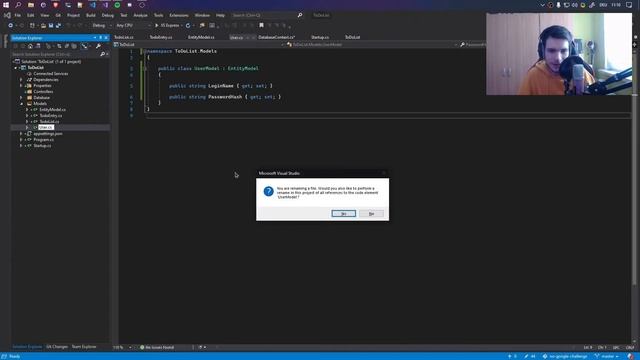640x360 pixels.
Task: Switch to the EntityModel.cs tab
Action: pos(201,37)
